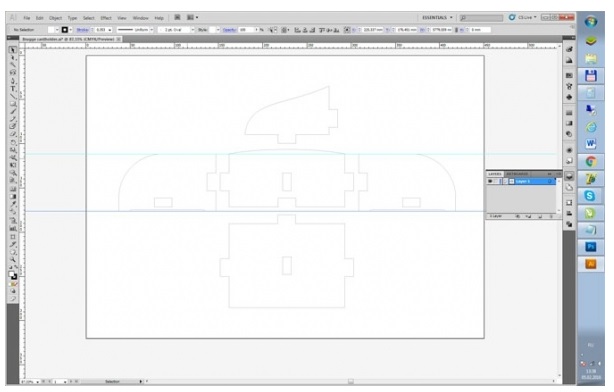Click the Stroke link in control bar
The image size is (614, 392).
pyautogui.click(x=82, y=30)
